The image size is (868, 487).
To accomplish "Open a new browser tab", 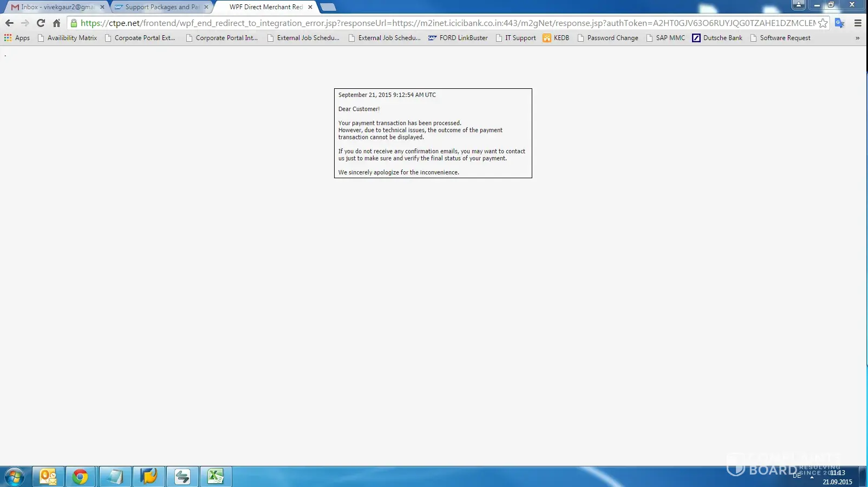I will pos(328,7).
